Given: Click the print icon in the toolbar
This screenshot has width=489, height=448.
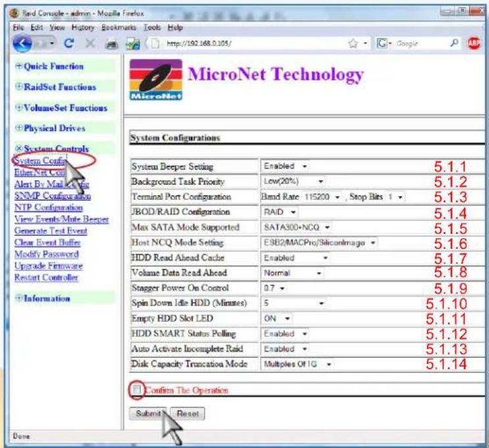Looking at the screenshot, I should [112, 44].
